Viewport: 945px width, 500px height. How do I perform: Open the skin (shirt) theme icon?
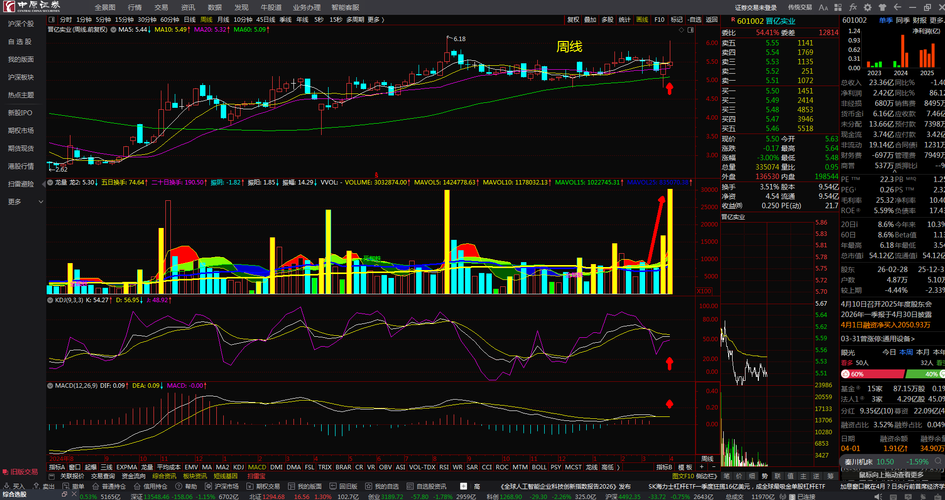(882, 7)
